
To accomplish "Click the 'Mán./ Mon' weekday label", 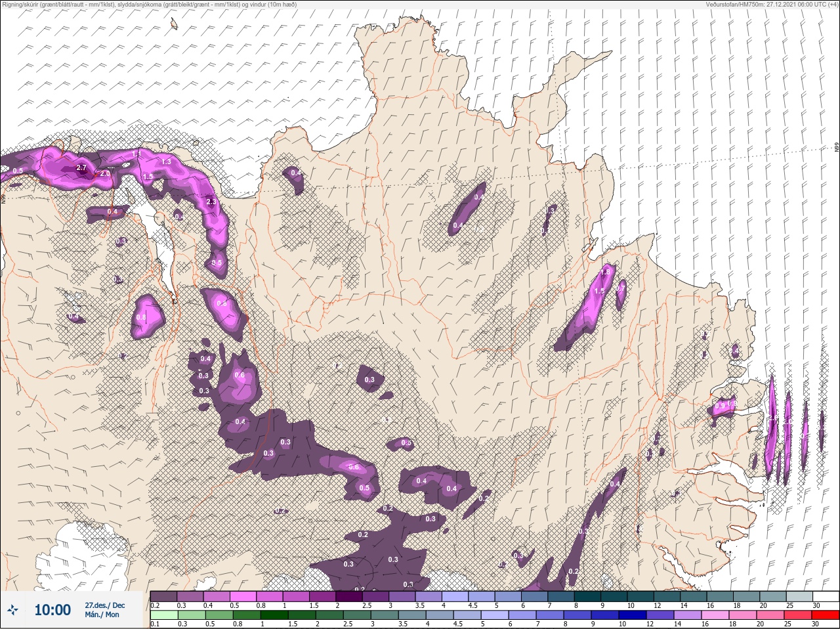I will pos(102,615).
